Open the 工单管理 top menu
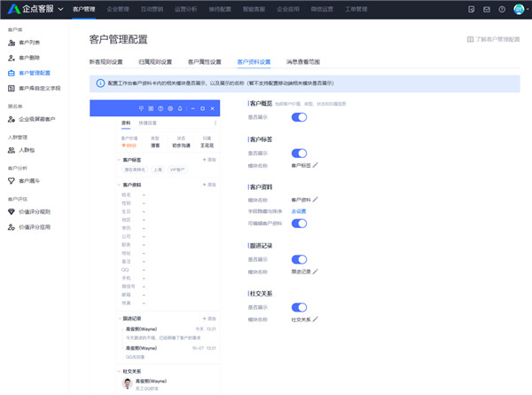The width and height of the screenshot is (532, 395). 356,9
